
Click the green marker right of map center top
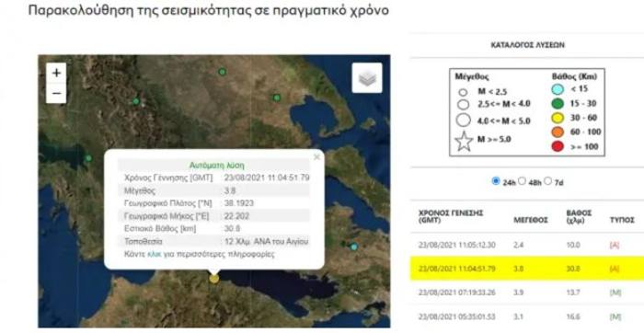click(x=277, y=98)
